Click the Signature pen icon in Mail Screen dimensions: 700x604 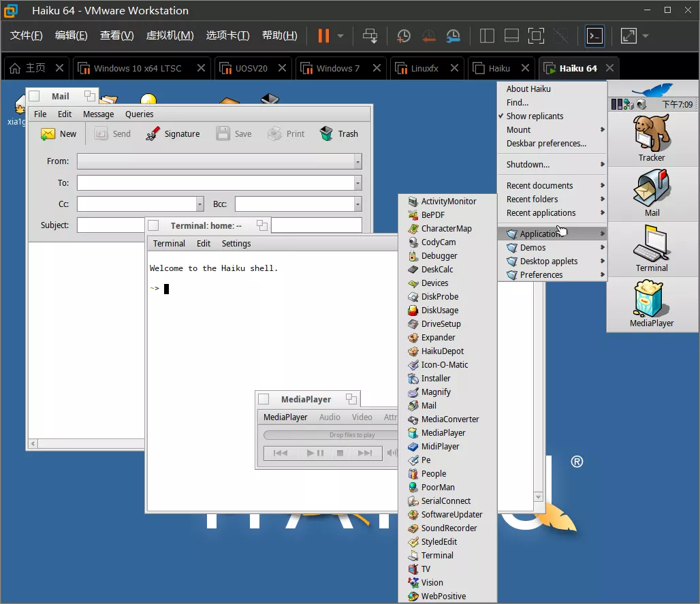[x=153, y=134]
